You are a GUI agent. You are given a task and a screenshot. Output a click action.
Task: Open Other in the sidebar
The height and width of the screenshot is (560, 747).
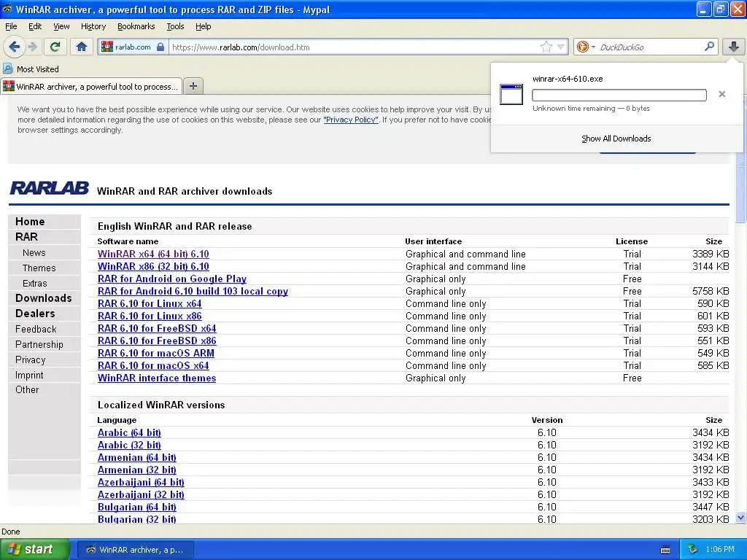click(x=27, y=389)
